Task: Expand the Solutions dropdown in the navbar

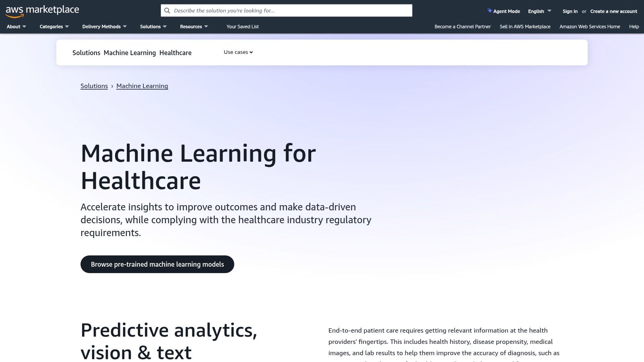Action: click(x=153, y=27)
